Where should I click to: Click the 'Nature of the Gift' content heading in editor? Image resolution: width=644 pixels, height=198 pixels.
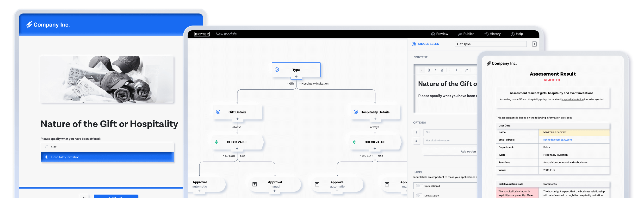(447, 84)
